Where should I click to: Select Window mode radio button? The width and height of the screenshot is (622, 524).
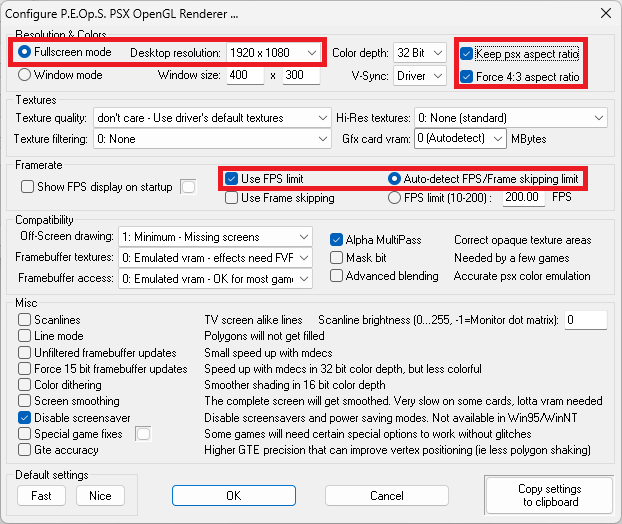pos(24,75)
